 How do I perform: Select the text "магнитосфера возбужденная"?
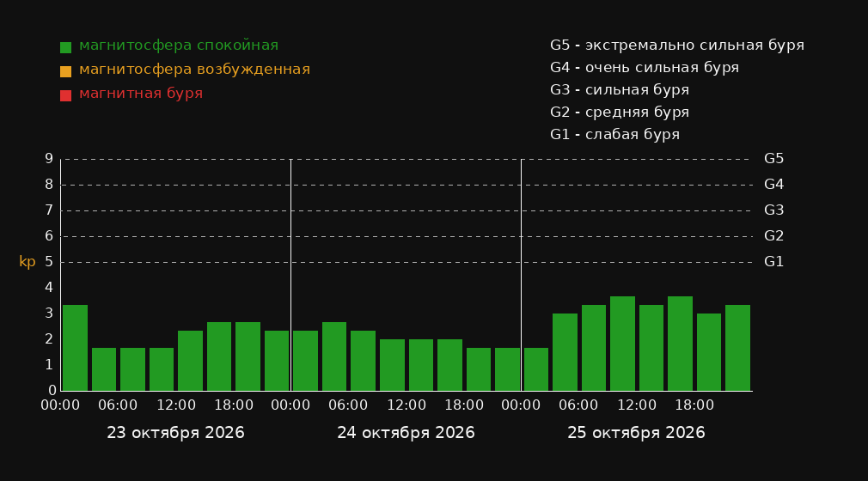coord(195,70)
